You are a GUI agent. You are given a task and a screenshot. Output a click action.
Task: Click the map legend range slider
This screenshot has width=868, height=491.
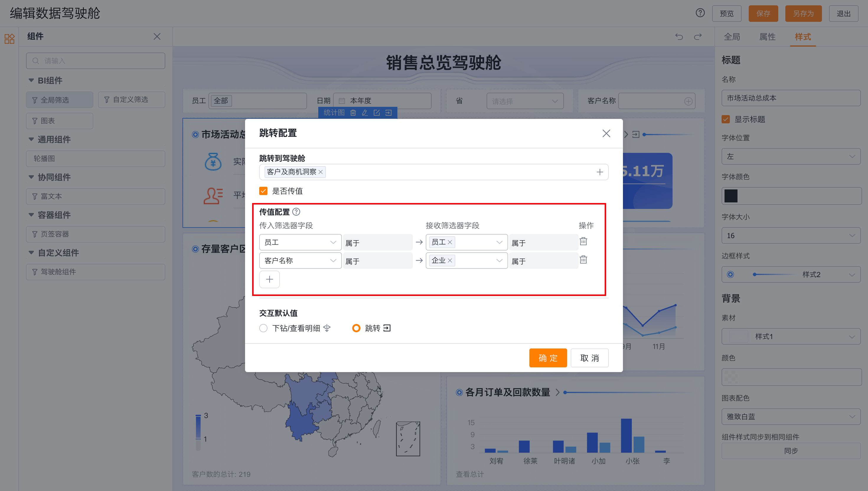[x=198, y=433]
